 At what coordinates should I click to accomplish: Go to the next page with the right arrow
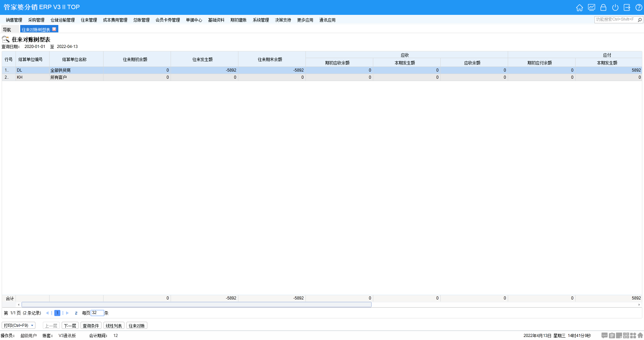[67, 313]
